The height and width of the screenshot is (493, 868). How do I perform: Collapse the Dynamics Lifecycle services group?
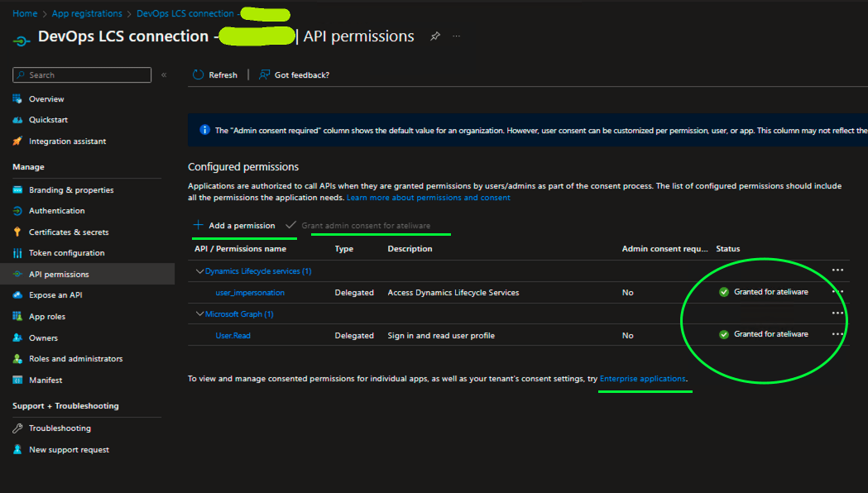[200, 271]
